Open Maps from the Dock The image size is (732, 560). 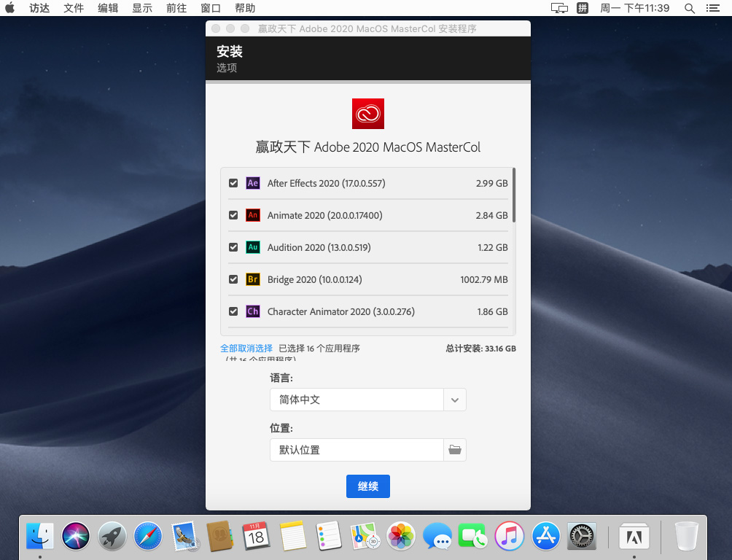[365, 536]
